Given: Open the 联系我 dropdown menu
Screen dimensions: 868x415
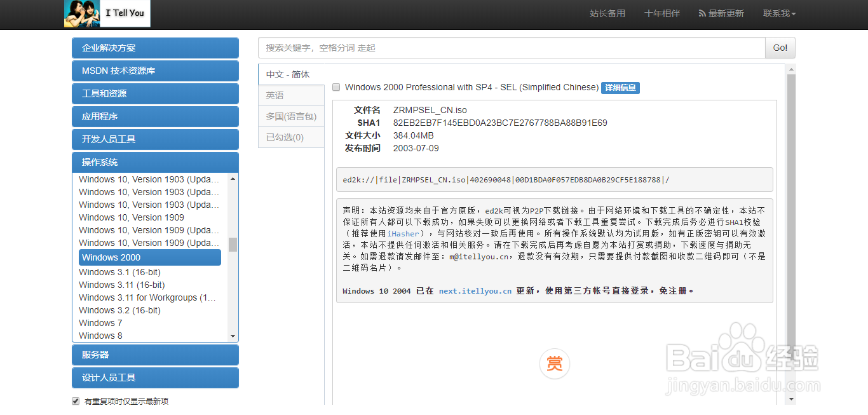Looking at the screenshot, I should (x=779, y=13).
